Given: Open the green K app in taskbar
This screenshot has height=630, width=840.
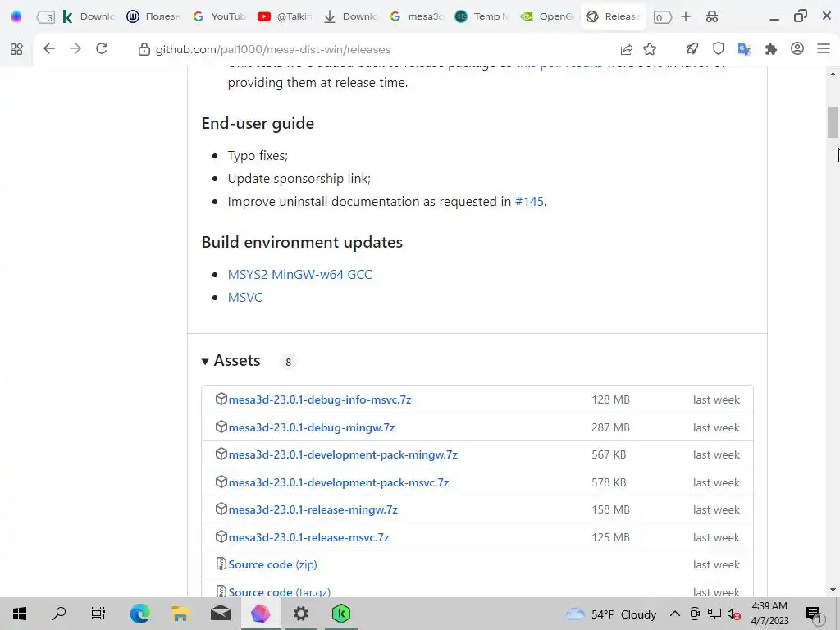Looking at the screenshot, I should [340, 614].
